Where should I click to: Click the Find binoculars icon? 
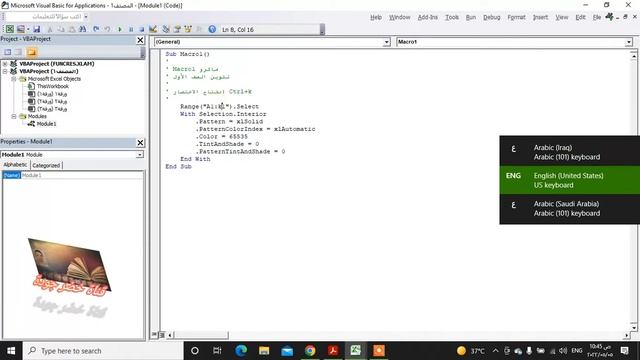[x=83, y=29]
